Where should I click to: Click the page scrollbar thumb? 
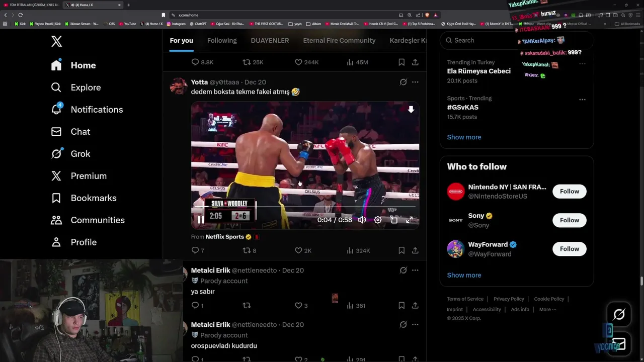tap(641, 282)
